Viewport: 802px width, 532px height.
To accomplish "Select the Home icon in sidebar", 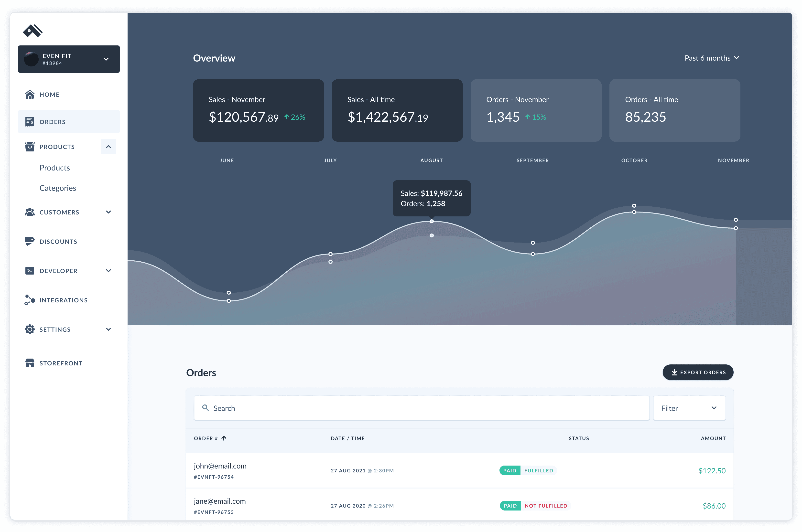I will coord(30,94).
